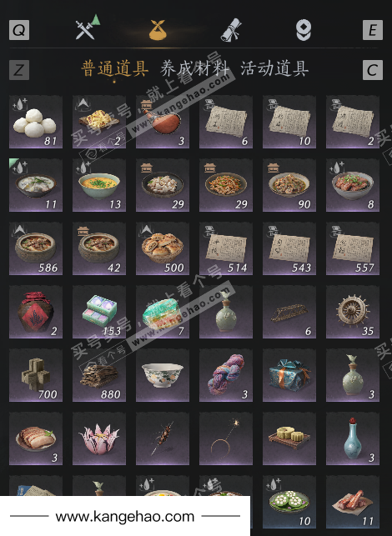This screenshot has height=536, width=392.
Task: Open the scroll category icon
Action: coord(231,30)
